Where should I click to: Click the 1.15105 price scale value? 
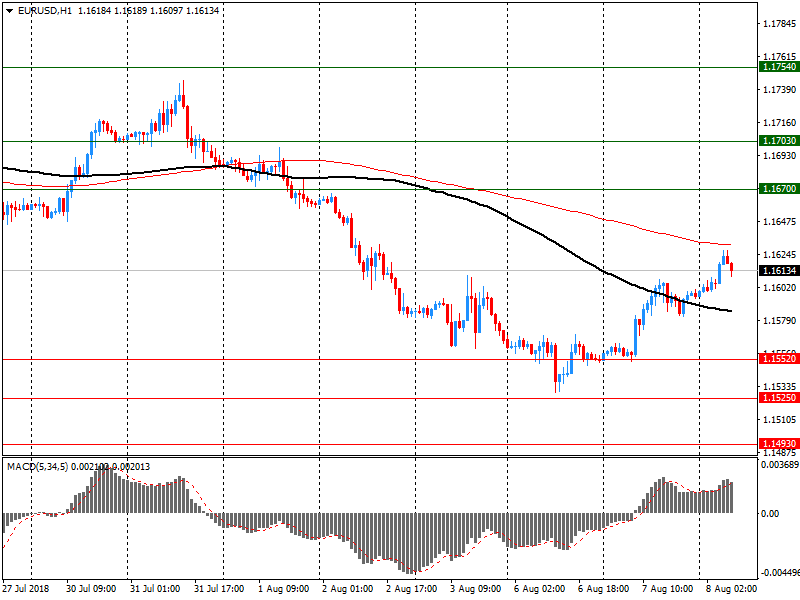click(779, 419)
